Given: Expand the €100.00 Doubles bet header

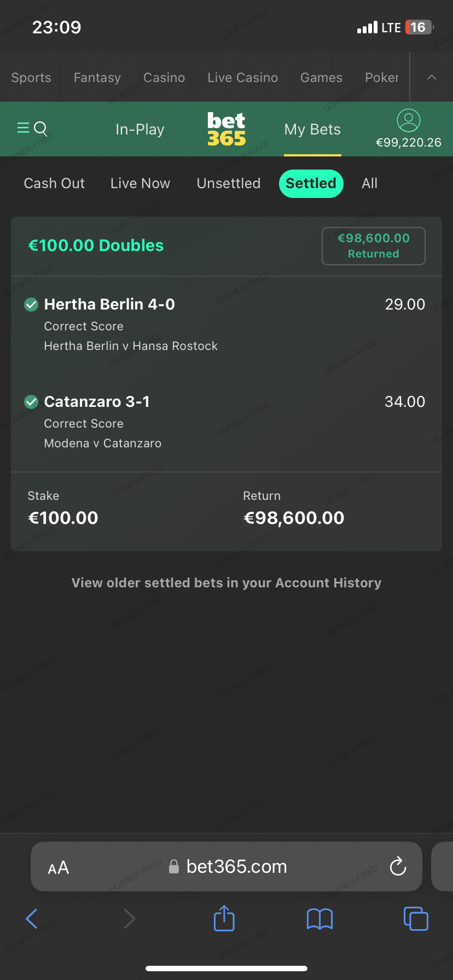Looking at the screenshot, I should tap(96, 246).
